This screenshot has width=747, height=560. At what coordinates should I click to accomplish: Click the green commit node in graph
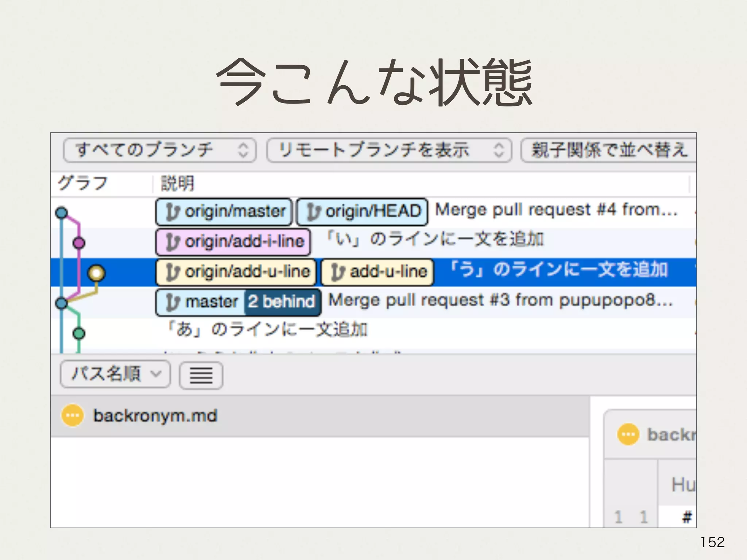[x=79, y=333]
